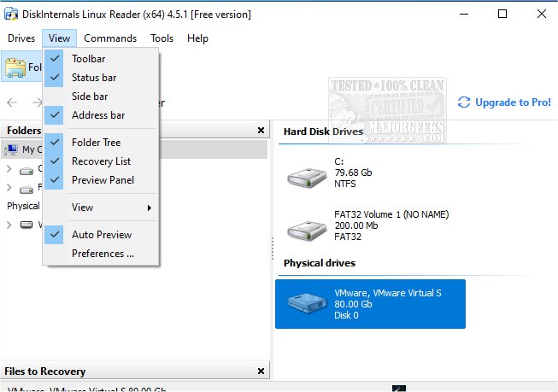The image size is (558, 392).
Task: Enable the Side bar option
Action: pos(101,97)
